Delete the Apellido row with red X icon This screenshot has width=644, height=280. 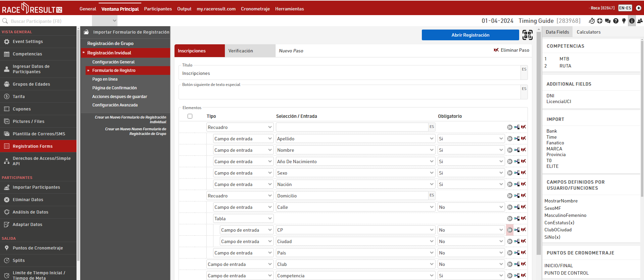pyautogui.click(x=524, y=138)
